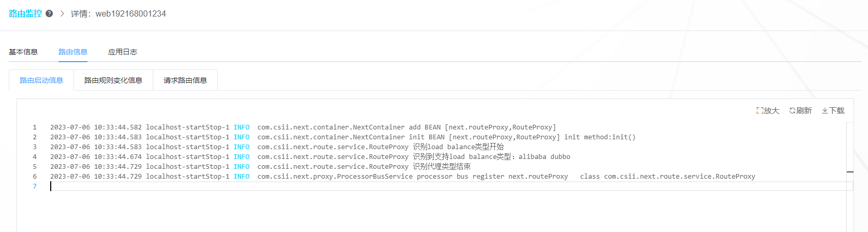This screenshot has height=232, width=868.
Task: Click the 刷新 refresh icon
Action: point(792,110)
